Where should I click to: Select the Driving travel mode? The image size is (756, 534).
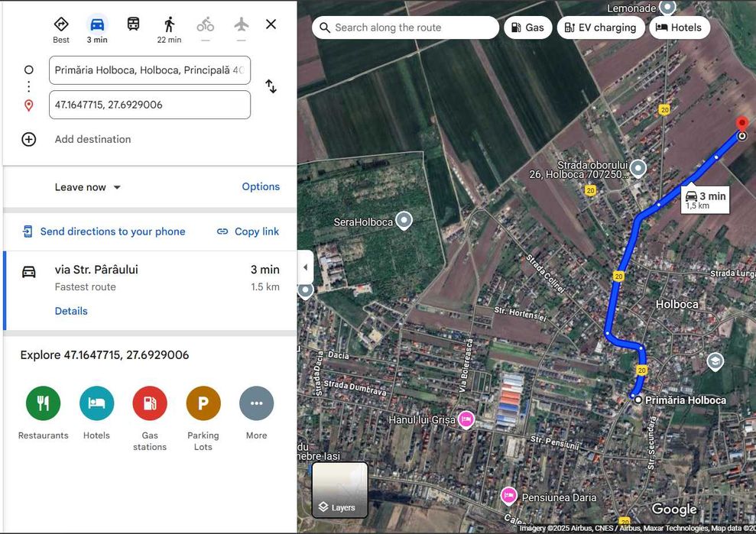point(97,24)
